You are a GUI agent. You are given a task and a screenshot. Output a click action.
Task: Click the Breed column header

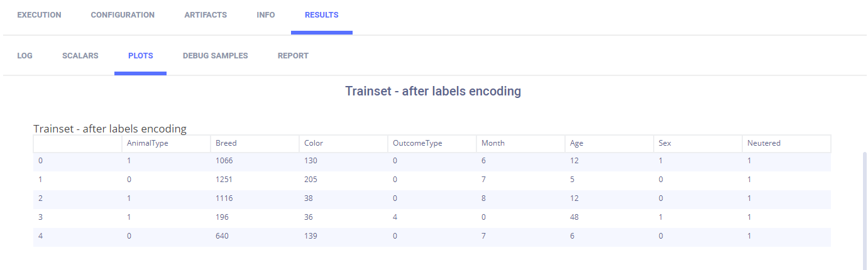(226, 143)
